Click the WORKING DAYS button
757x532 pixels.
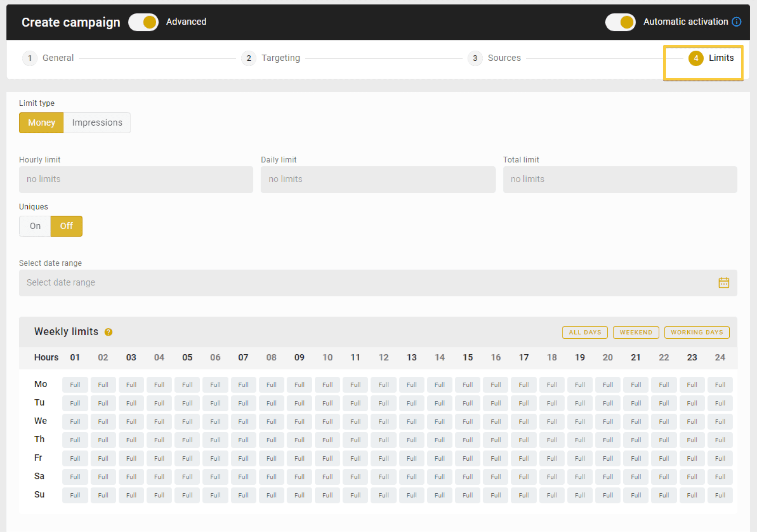[696, 332]
